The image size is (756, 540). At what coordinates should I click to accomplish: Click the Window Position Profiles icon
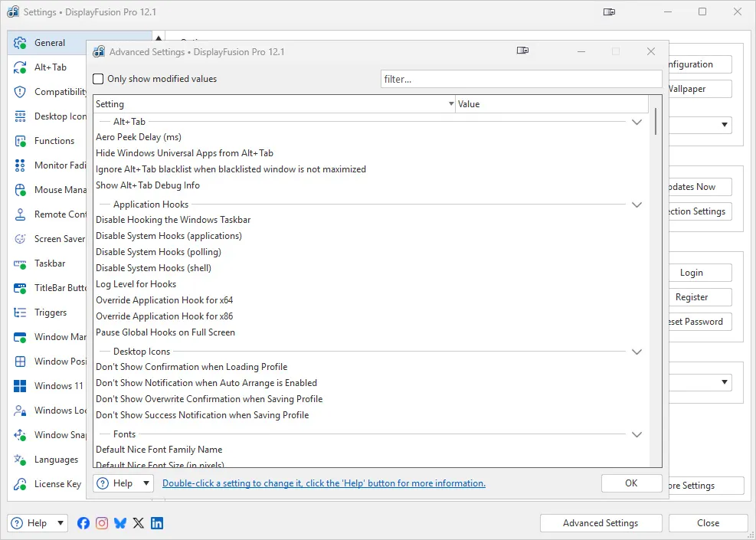coord(20,362)
